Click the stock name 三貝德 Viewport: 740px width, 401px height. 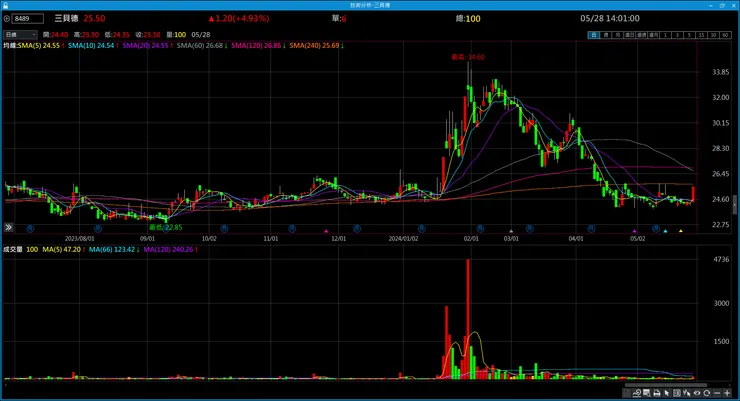(67, 18)
